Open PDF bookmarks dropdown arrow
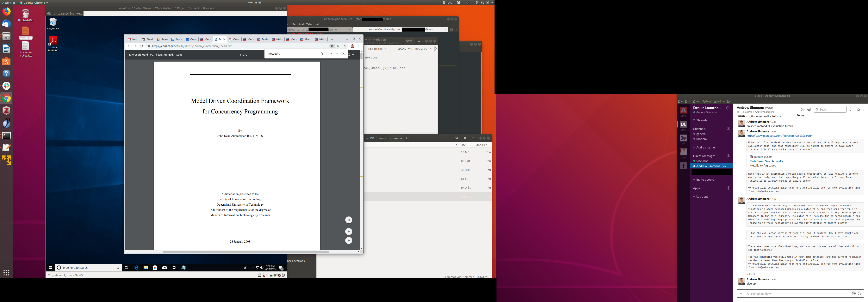This screenshot has height=302, width=868. click(x=353, y=55)
